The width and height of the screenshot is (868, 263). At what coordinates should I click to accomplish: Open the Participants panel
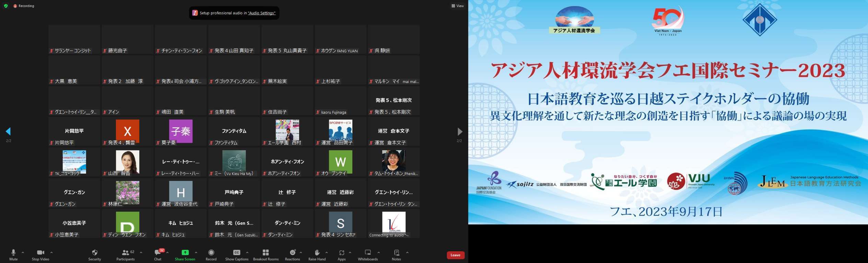(x=125, y=253)
